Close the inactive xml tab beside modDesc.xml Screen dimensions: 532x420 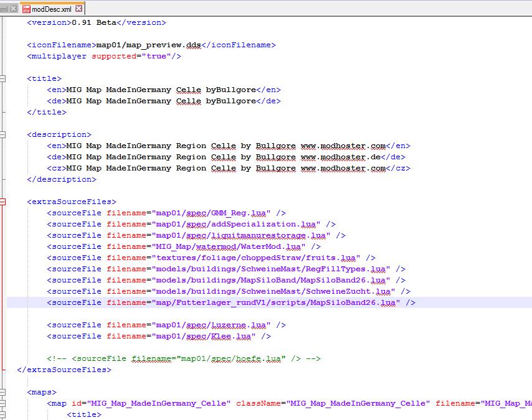point(13,9)
